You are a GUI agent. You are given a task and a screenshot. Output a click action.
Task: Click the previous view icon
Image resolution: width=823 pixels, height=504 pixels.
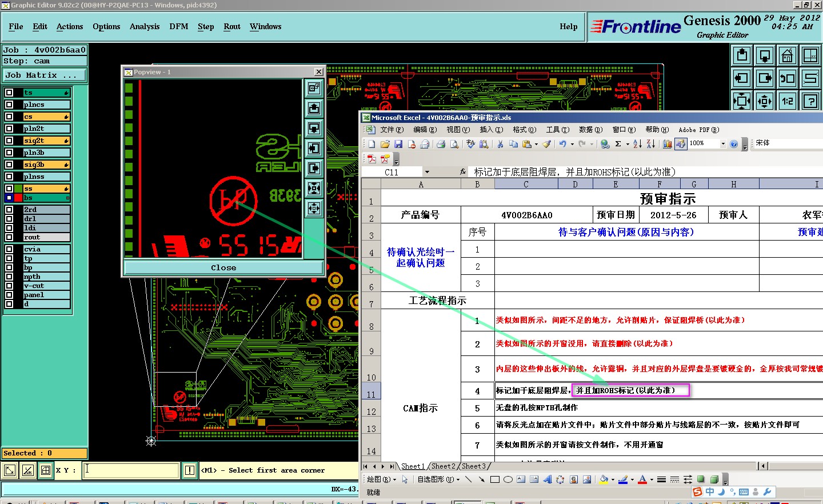click(x=788, y=78)
